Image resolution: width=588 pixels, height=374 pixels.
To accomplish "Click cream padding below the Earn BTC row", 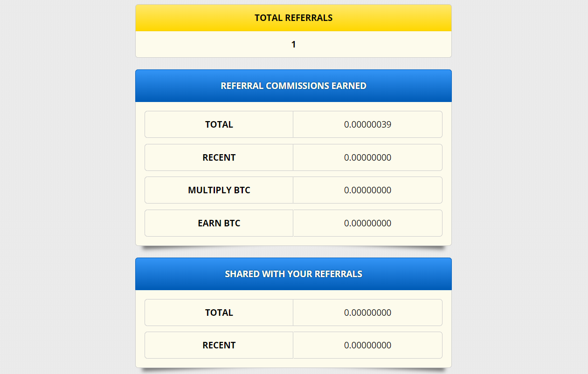I will pos(293,241).
